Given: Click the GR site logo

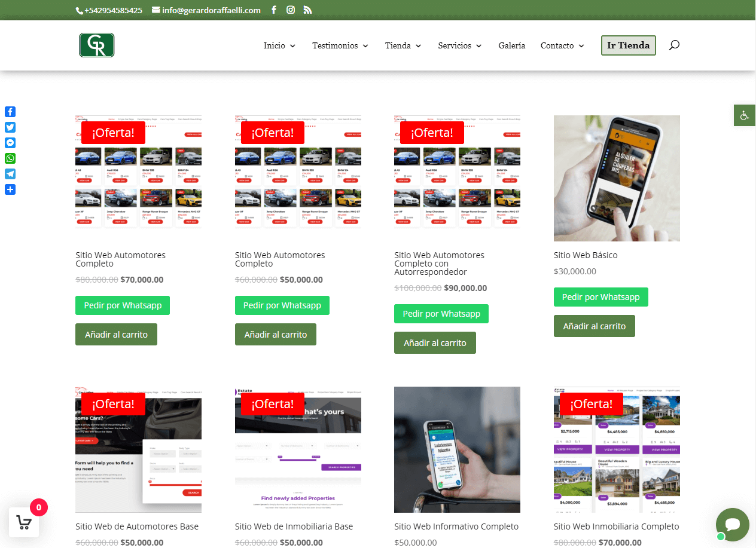Looking at the screenshot, I should 97,45.
